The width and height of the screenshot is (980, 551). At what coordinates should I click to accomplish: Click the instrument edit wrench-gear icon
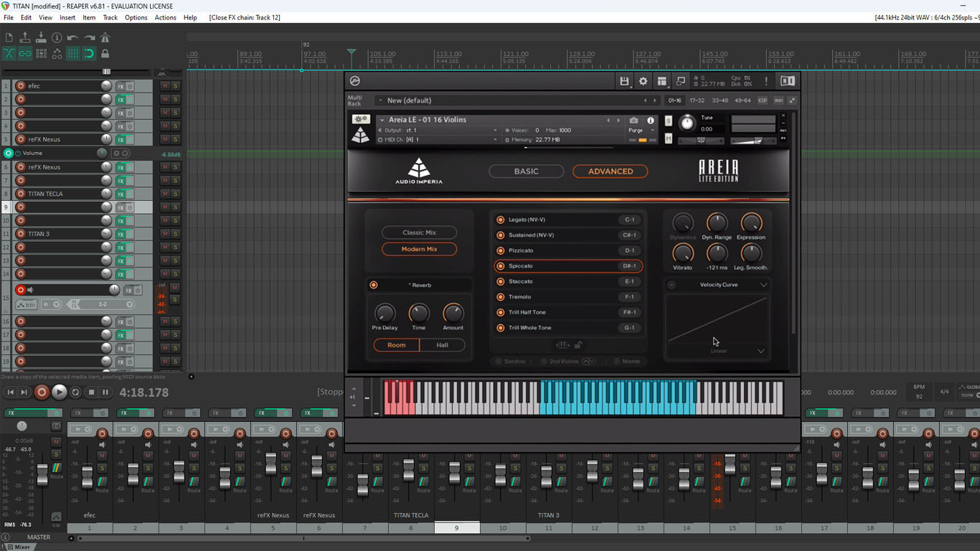361,120
